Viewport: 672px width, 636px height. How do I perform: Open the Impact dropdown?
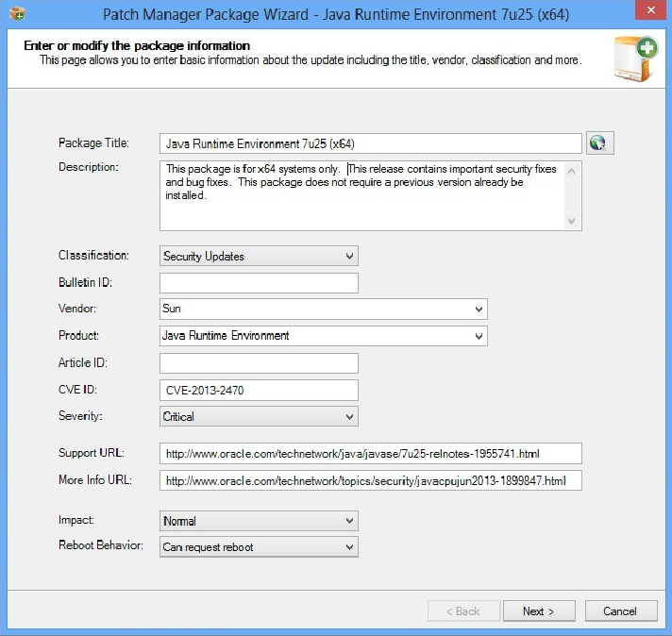coord(259,521)
